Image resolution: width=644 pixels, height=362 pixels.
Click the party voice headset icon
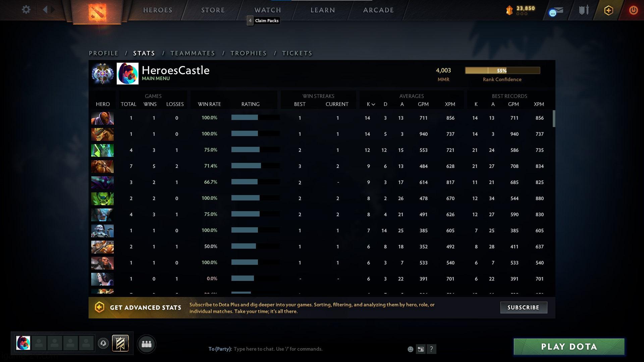point(103,343)
